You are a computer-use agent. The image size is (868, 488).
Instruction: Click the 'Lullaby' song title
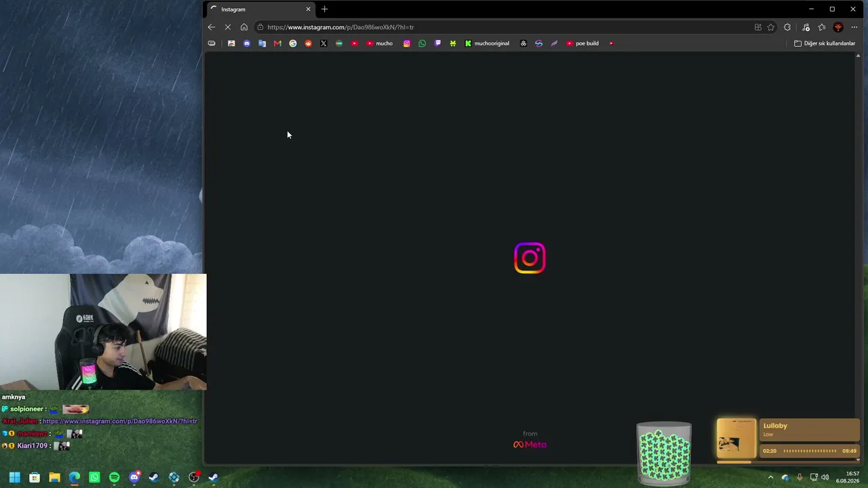pyautogui.click(x=775, y=426)
